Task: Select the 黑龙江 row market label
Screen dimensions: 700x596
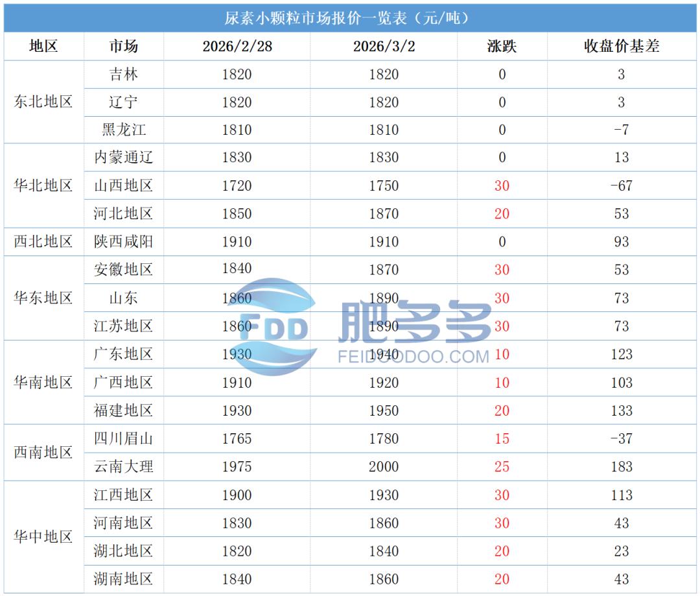Action: coord(124,130)
